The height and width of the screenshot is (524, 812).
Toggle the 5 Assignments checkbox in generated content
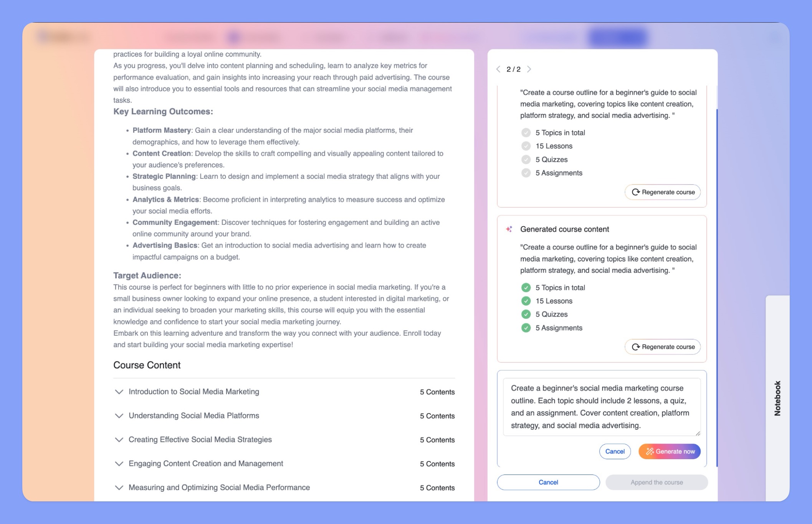526,328
